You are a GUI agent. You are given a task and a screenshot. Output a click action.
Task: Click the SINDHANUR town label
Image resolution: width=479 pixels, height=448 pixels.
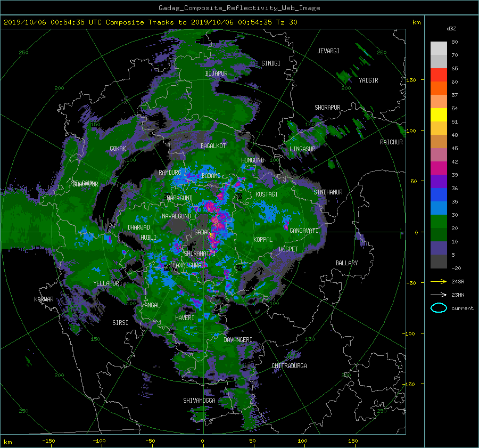click(x=328, y=192)
